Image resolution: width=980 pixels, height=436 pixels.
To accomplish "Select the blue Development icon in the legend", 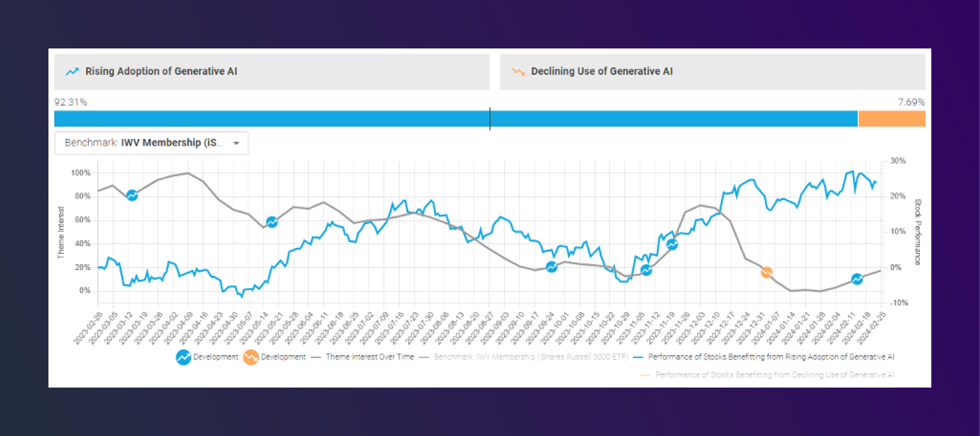I will (183, 357).
